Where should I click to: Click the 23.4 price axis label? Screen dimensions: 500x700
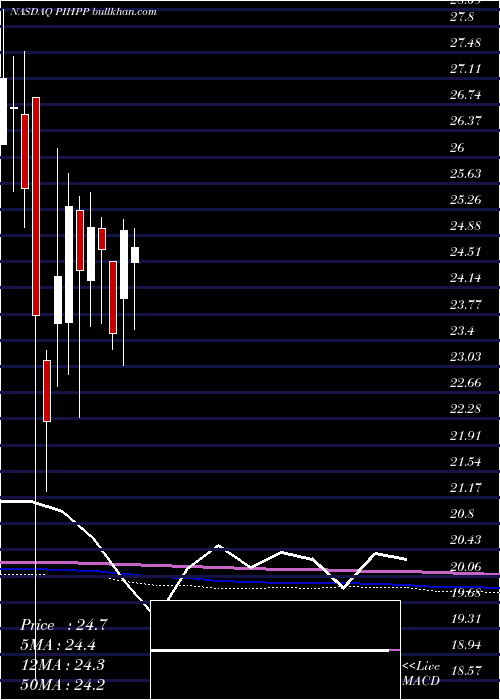click(462, 331)
